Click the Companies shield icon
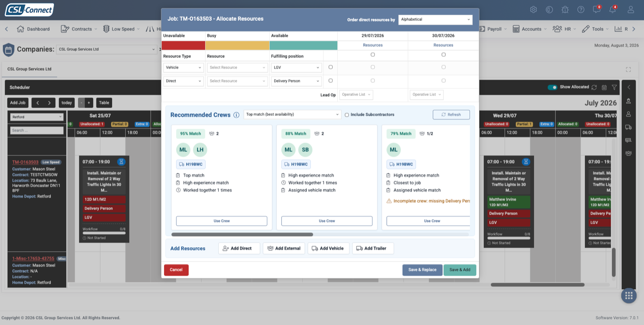This screenshot has height=325, width=644. pyautogui.click(x=8, y=50)
